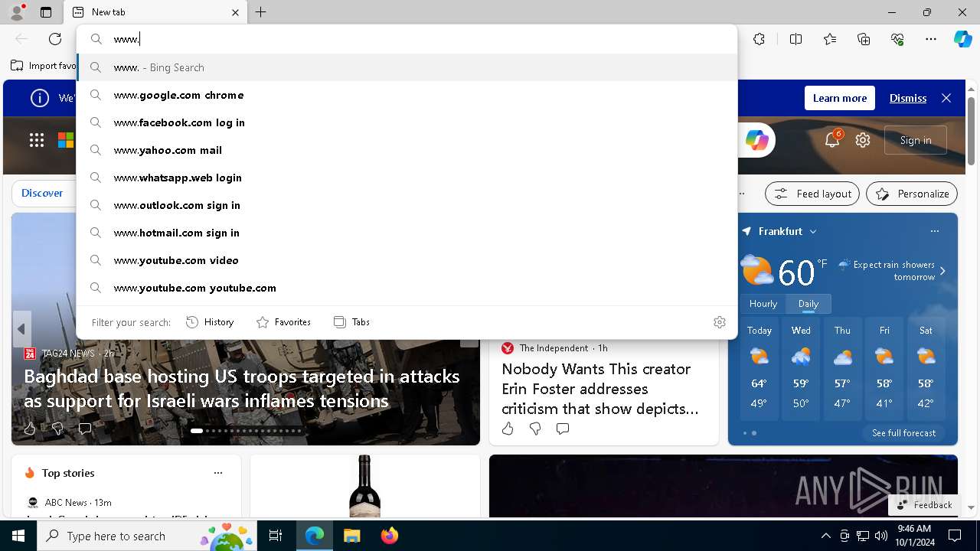Open the tab actions menu icon
The image size is (980, 551).
click(x=46, y=12)
